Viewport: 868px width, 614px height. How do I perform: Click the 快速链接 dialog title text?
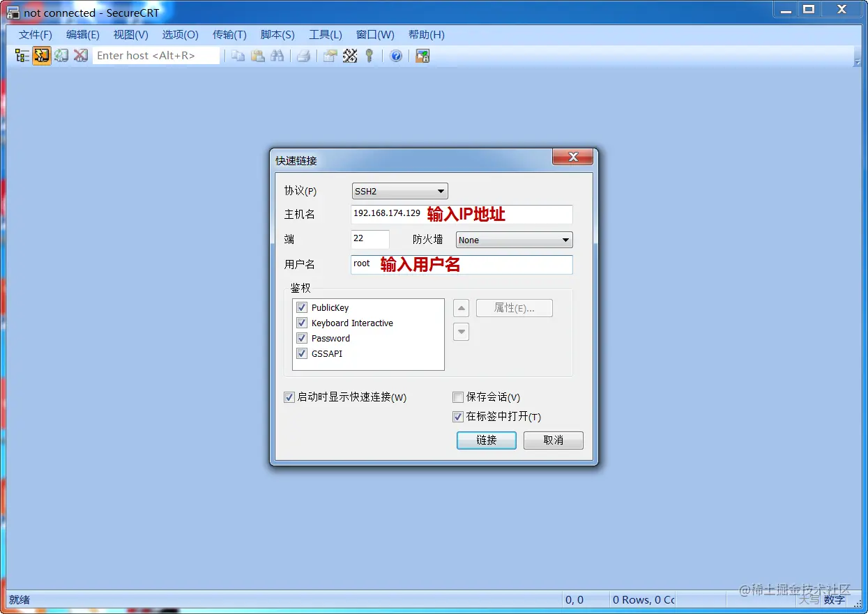[296, 160]
